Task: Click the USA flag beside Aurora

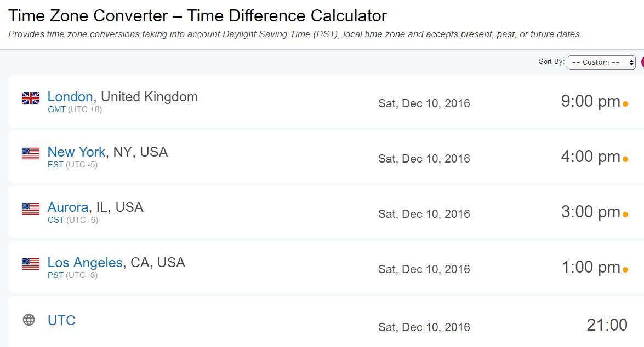Action: (x=31, y=209)
